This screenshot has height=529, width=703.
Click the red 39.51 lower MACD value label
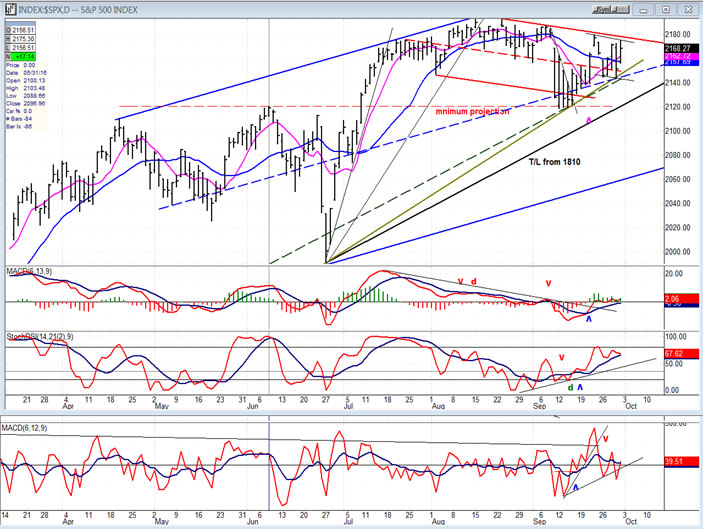pos(681,461)
